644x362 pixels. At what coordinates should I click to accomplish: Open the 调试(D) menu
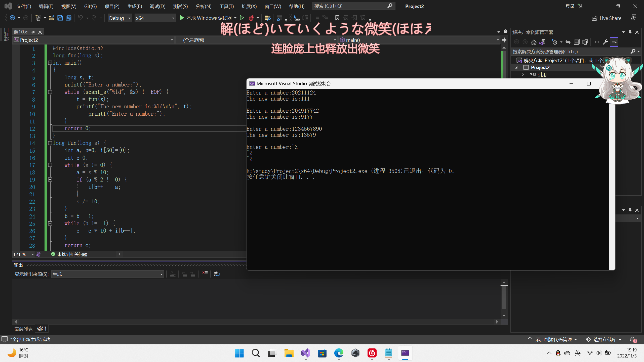click(157, 6)
